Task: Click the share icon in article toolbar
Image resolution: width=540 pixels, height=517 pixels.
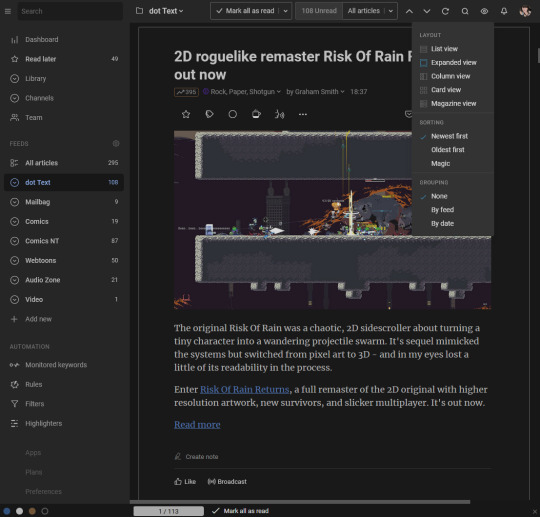Action: [279, 114]
